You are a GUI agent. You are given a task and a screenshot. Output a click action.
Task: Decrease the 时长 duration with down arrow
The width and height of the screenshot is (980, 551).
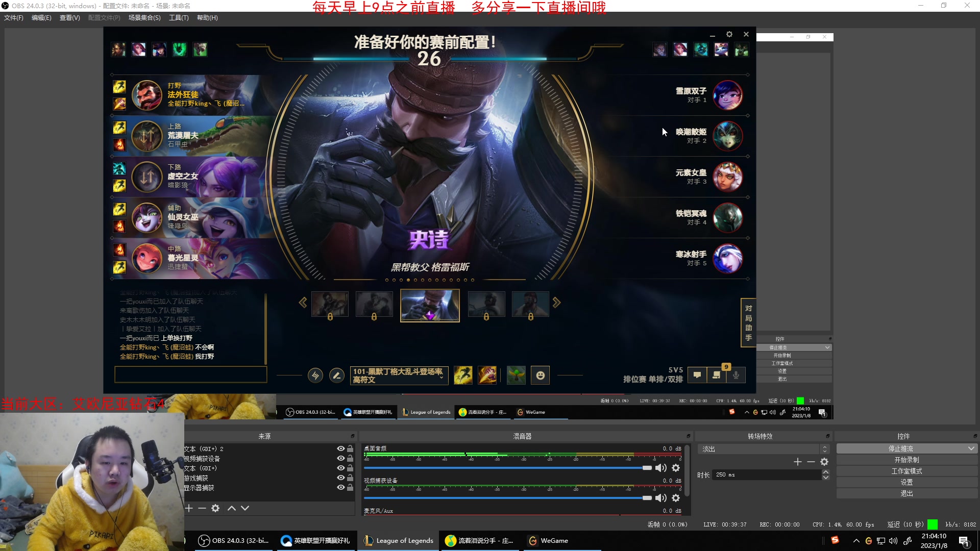pos(826,478)
